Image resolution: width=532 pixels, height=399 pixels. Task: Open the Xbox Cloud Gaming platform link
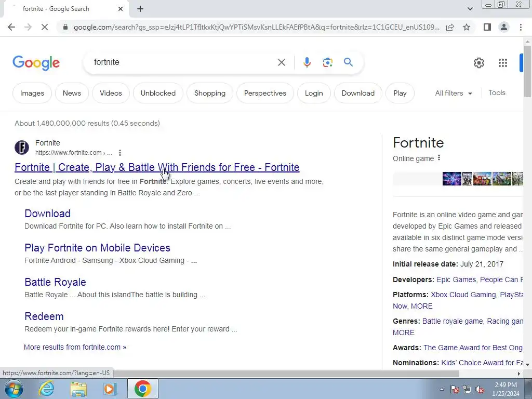pyautogui.click(x=463, y=295)
